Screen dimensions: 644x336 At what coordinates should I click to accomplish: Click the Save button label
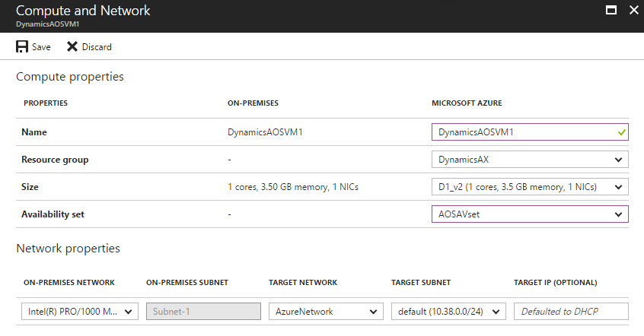pos(41,47)
